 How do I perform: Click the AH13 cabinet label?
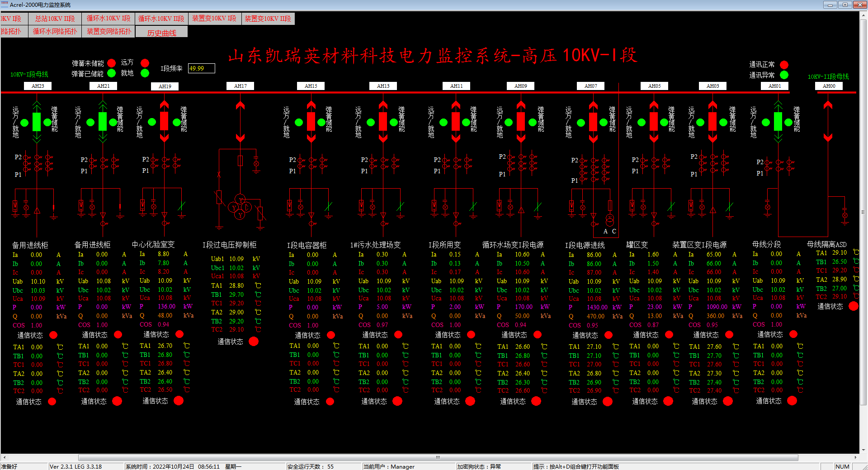click(x=383, y=86)
